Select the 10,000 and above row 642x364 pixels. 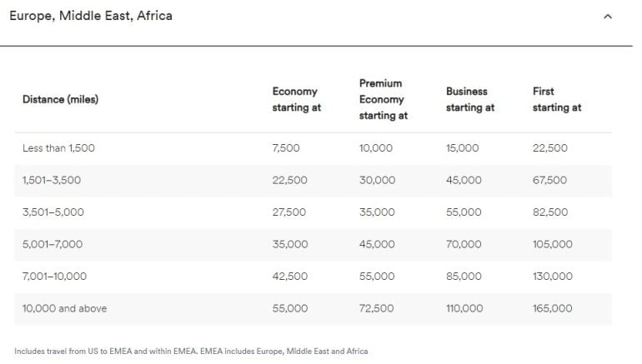(x=64, y=308)
